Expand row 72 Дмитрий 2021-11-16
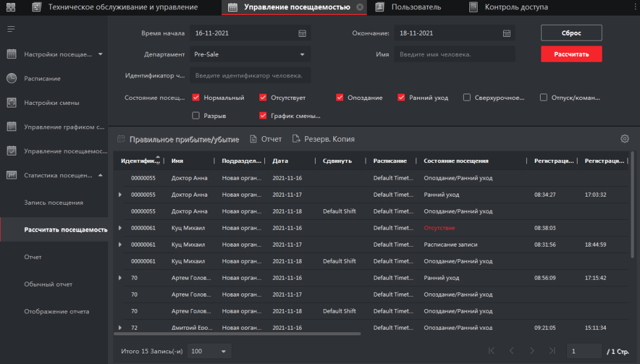 tap(120, 328)
